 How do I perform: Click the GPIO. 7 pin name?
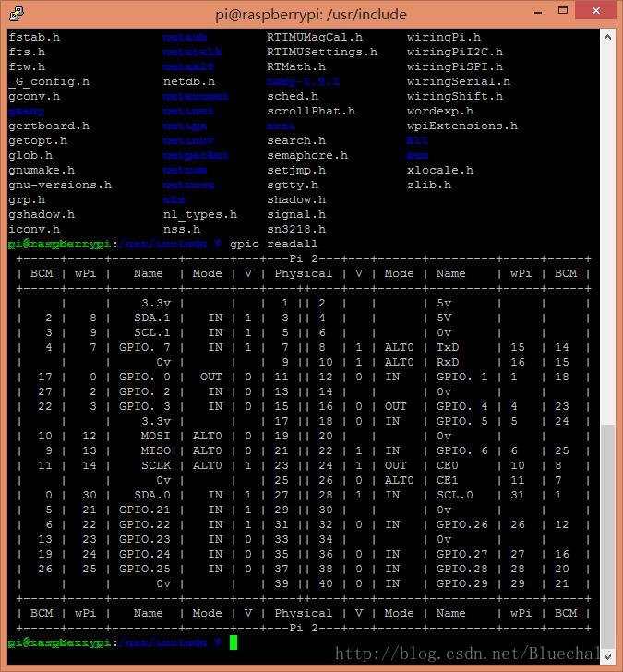click(148, 347)
